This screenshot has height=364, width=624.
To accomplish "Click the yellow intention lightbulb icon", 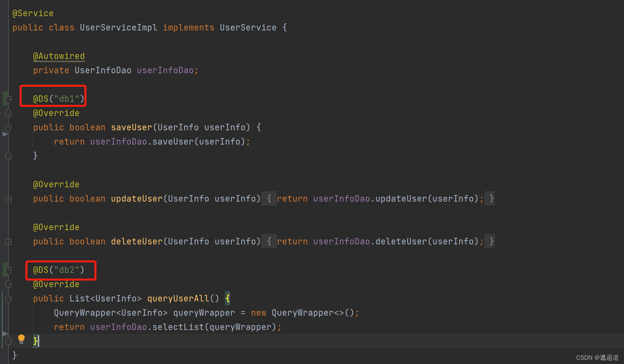I will (x=21, y=339).
